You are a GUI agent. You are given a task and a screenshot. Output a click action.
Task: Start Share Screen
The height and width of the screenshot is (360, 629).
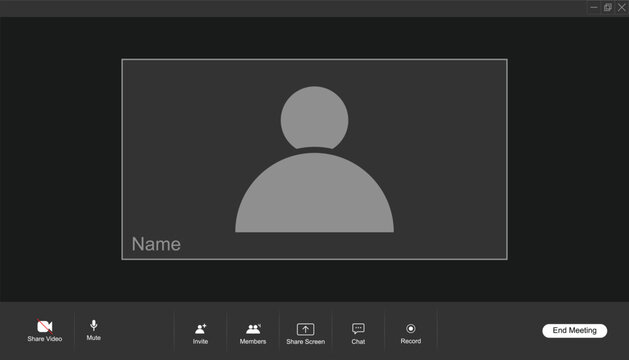305,334
